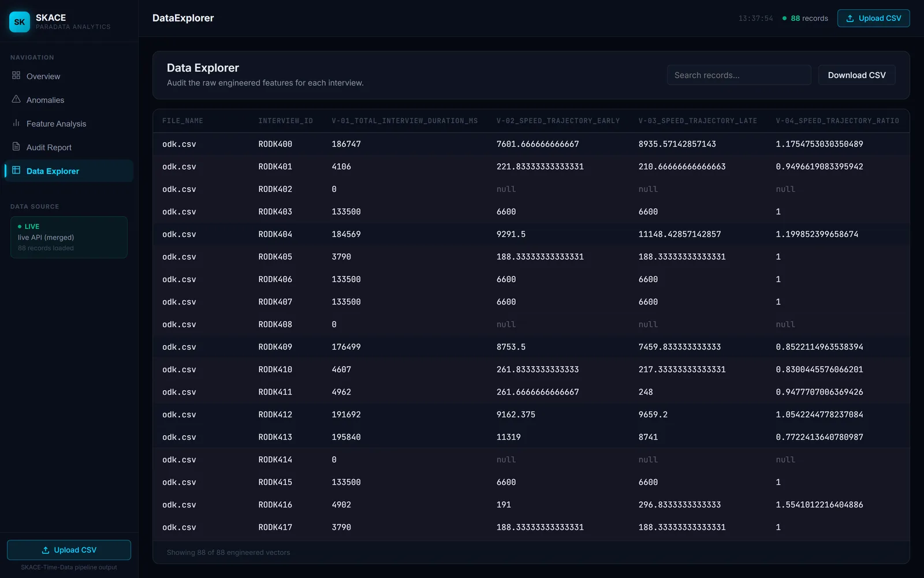Select interview ID RODK406 cell

pyautogui.click(x=275, y=279)
